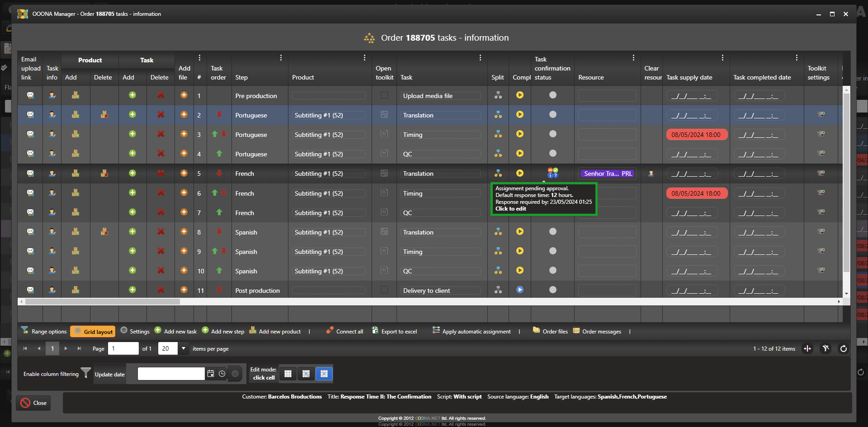This screenshot has width=868, height=427.
Task: Click the orange Add file icon in row 4
Action: point(184,154)
